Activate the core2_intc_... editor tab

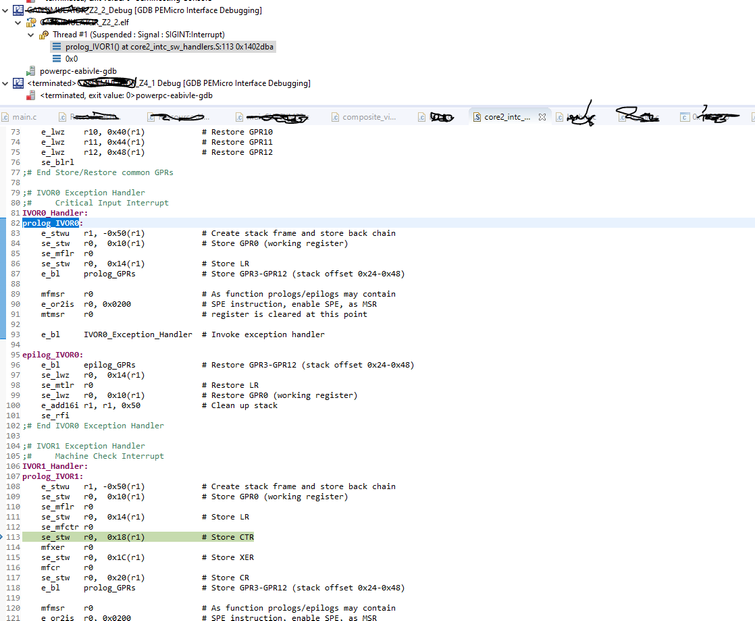(x=507, y=117)
